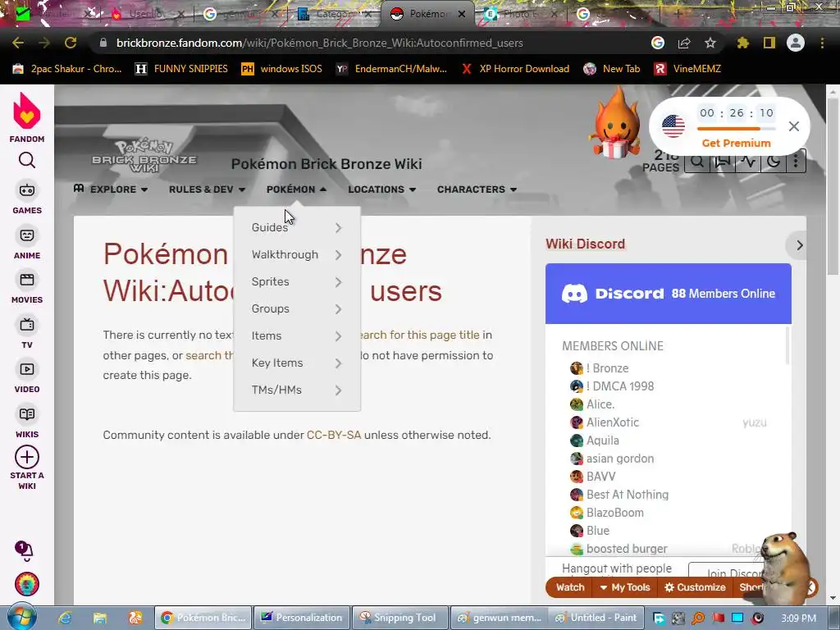Click the Customize toolbar button

coord(695,587)
